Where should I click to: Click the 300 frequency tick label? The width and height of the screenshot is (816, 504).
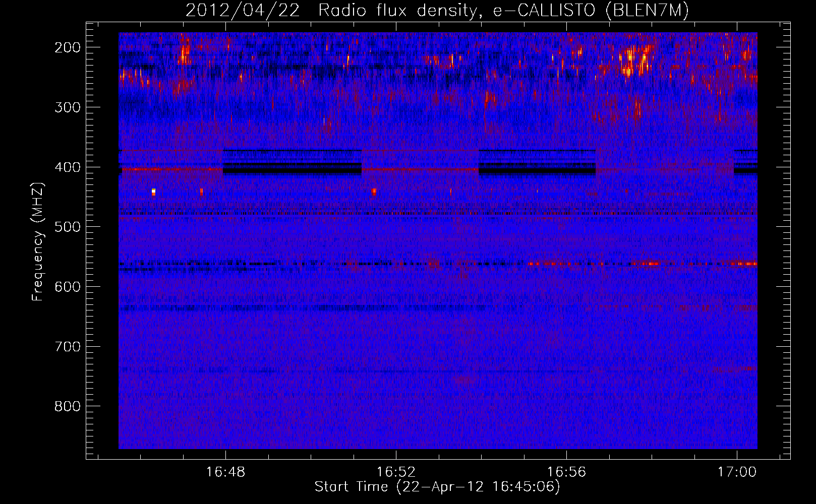68,107
